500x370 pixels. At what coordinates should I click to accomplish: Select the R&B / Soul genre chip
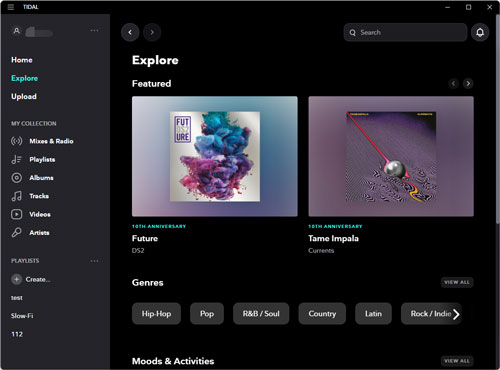(x=261, y=314)
